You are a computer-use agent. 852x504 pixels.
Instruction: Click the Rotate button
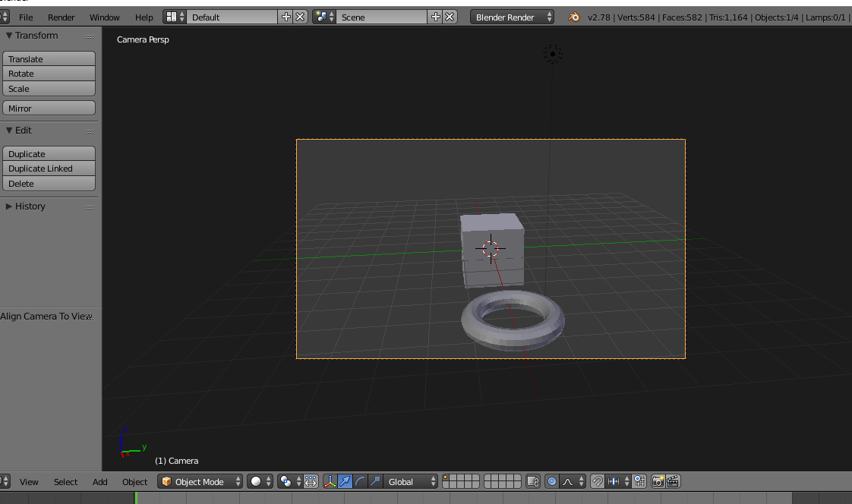[49, 74]
